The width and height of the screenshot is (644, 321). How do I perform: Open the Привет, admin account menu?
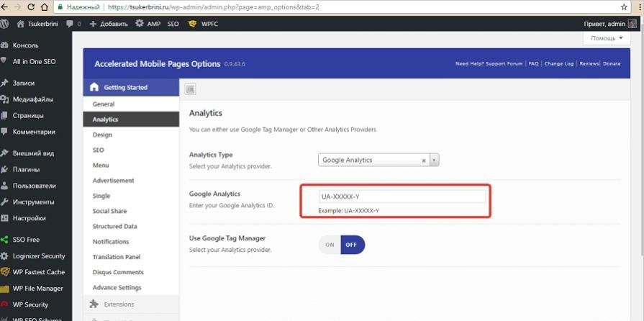[610, 24]
